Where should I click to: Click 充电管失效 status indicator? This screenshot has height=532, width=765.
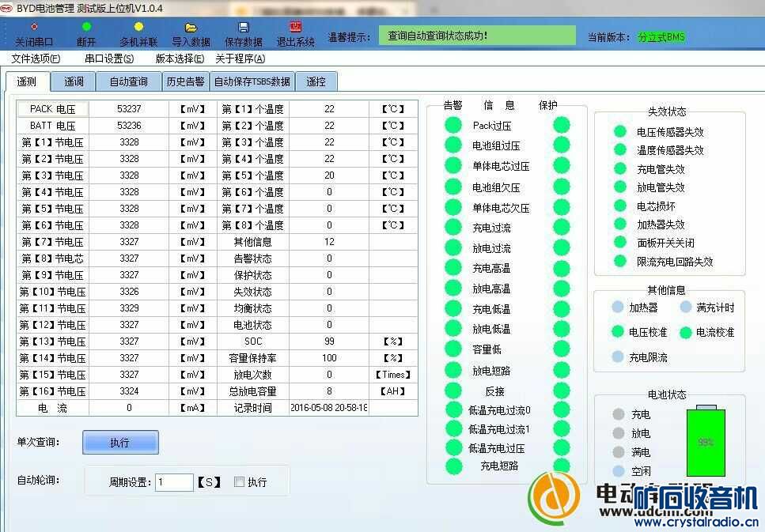click(x=620, y=168)
